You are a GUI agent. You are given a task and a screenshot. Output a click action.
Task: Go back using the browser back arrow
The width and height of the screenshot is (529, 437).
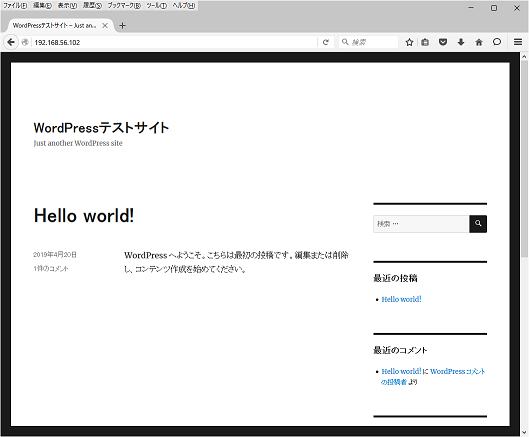(11, 42)
